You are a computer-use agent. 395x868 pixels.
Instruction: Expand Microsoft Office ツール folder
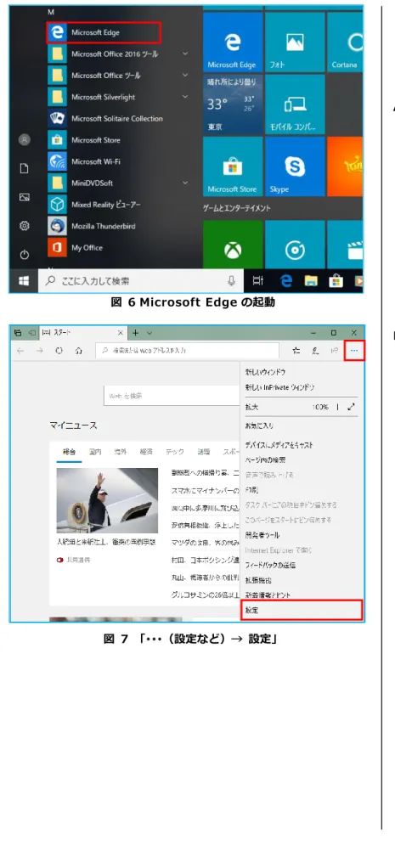[185, 76]
